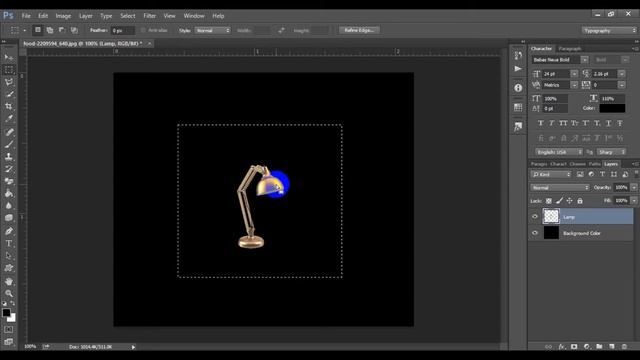Select the Path Selection tool
The height and width of the screenshot is (360, 640).
(x=9, y=256)
